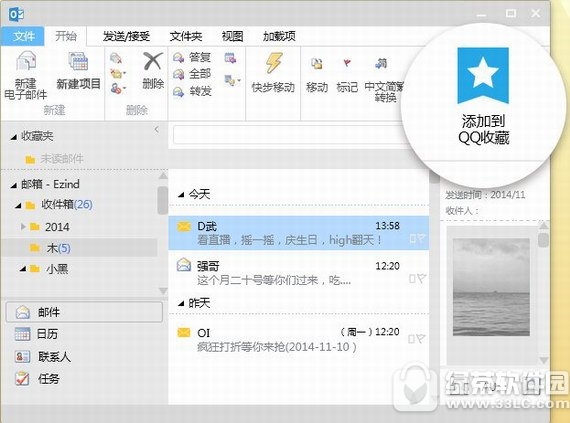The width and height of the screenshot is (570, 423).
Task: Open the Junk mail dropdown icon
Action: [x=118, y=88]
